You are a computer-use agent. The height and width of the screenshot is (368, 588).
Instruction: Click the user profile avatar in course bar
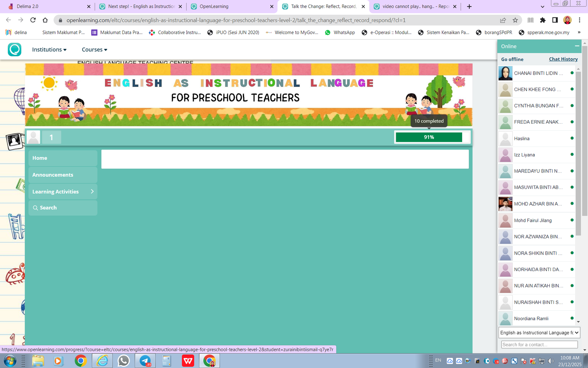(x=33, y=137)
